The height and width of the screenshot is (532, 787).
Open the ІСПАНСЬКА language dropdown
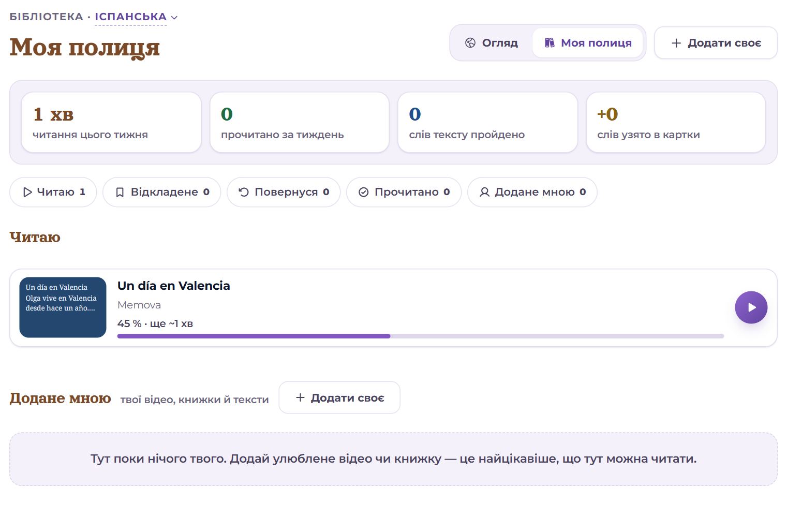[x=136, y=17]
